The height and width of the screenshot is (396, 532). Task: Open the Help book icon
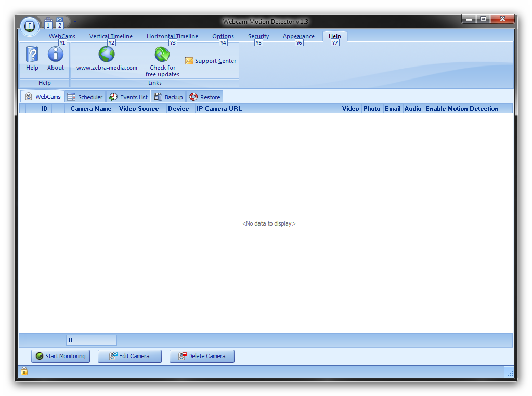point(32,55)
